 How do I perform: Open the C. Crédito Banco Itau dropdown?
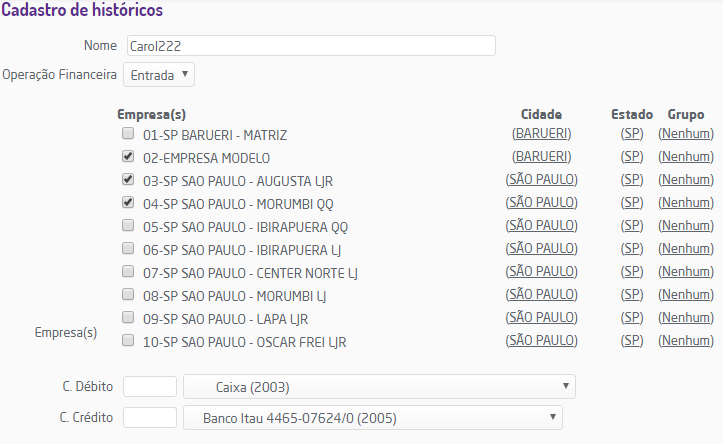[372, 417]
